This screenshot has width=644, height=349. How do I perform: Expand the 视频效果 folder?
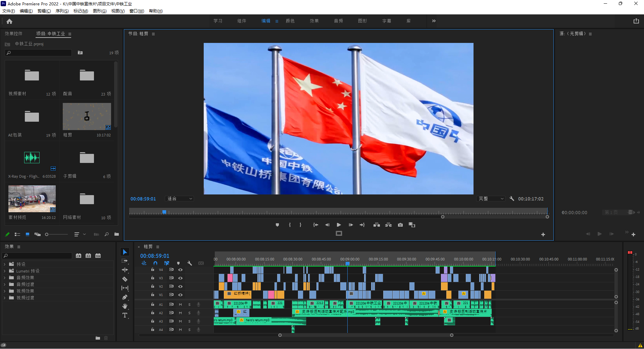[5, 291]
